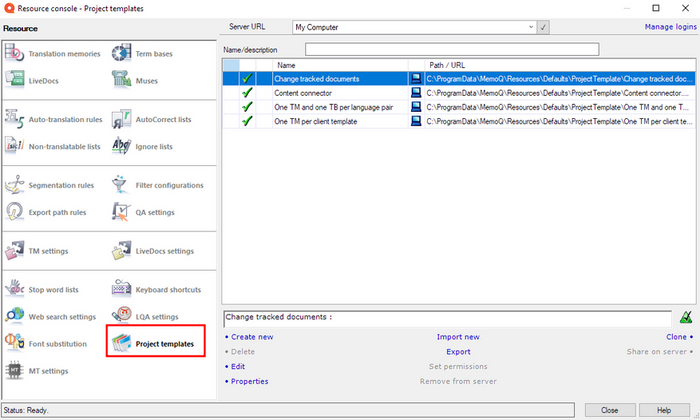Click the Clone link
700x420 pixels.
click(676, 337)
